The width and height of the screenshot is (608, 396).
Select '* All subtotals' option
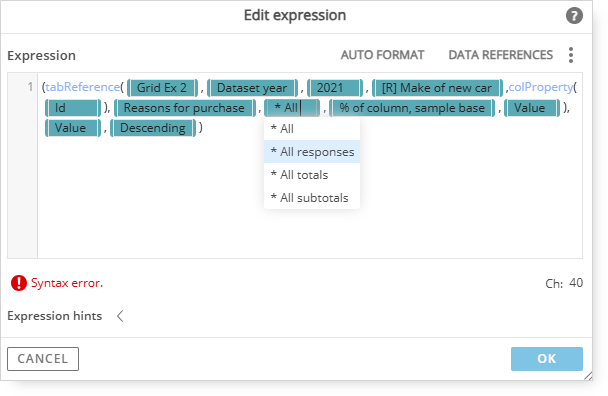(312, 198)
